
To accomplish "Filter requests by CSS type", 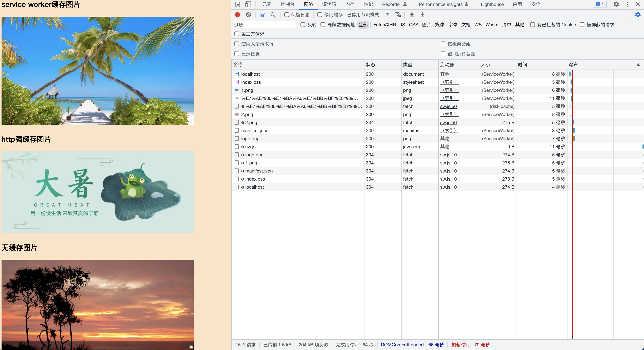I will [x=413, y=25].
